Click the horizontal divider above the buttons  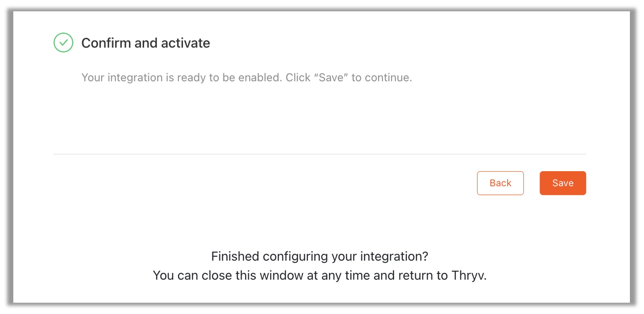pos(320,154)
